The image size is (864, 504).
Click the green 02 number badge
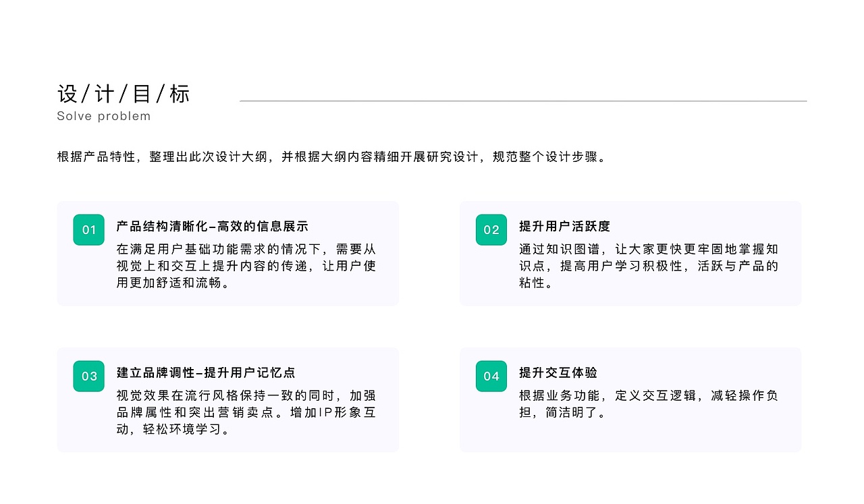[x=491, y=229]
